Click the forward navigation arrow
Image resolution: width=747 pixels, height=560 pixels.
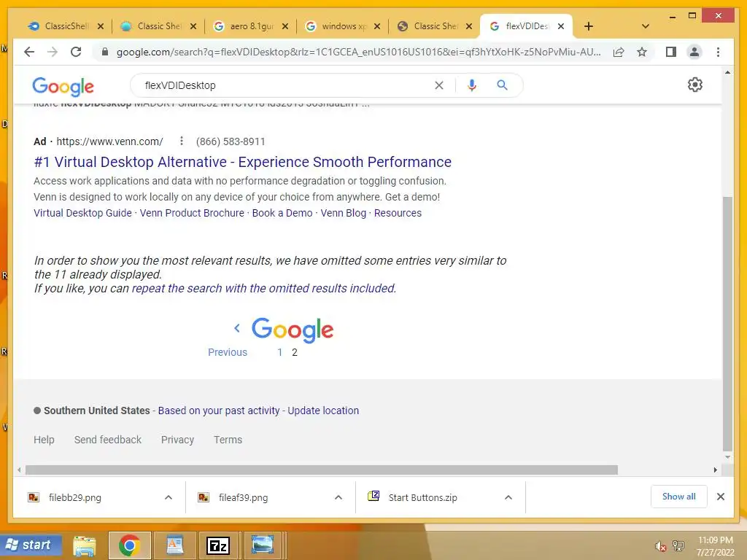click(53, 52)
